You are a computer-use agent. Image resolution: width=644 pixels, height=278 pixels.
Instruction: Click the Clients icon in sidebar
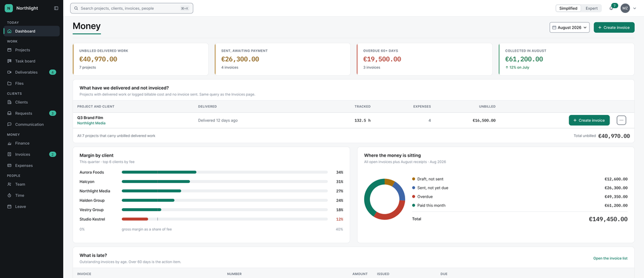coord(9,102)
